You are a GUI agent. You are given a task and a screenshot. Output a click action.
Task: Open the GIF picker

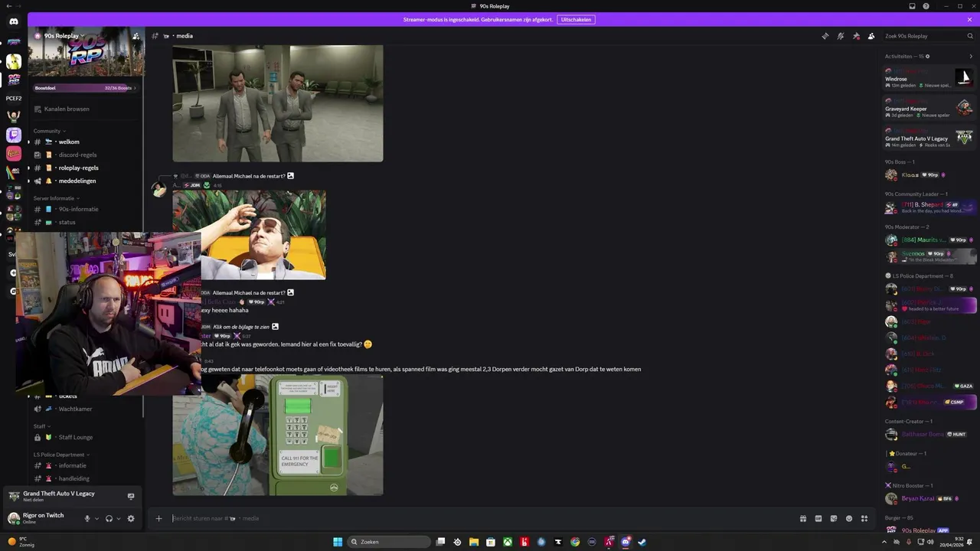[x=818, y=518]
